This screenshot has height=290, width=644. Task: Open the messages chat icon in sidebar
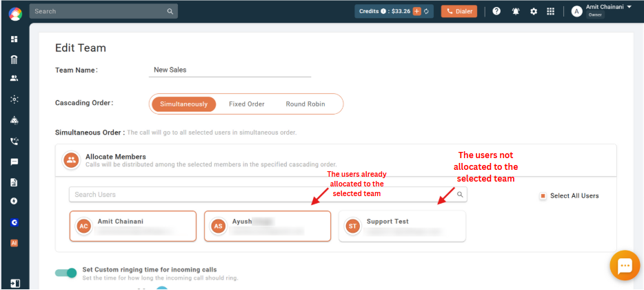point(14,162)
